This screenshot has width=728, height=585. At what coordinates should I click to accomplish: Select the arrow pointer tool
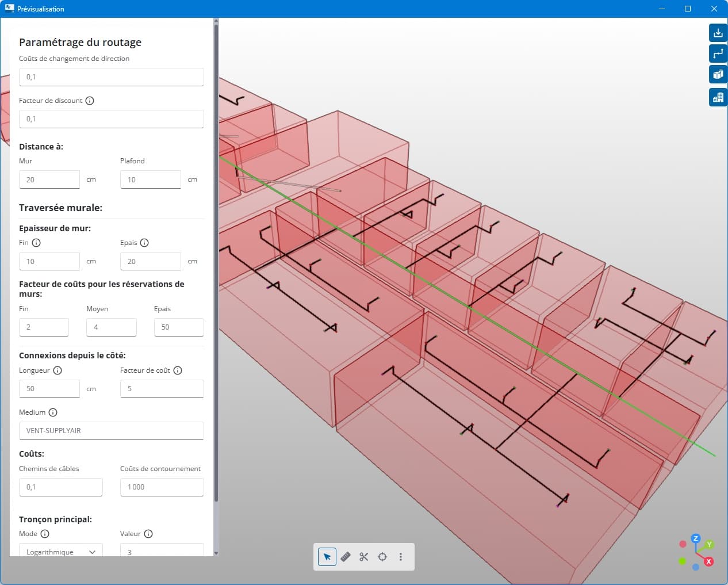[x=327, y=557]
